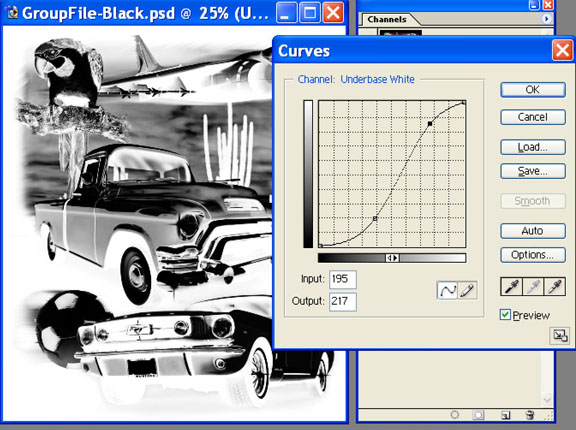Click OK to apply the curve
This screenshot has height=430, width=576.
point(533,90)
